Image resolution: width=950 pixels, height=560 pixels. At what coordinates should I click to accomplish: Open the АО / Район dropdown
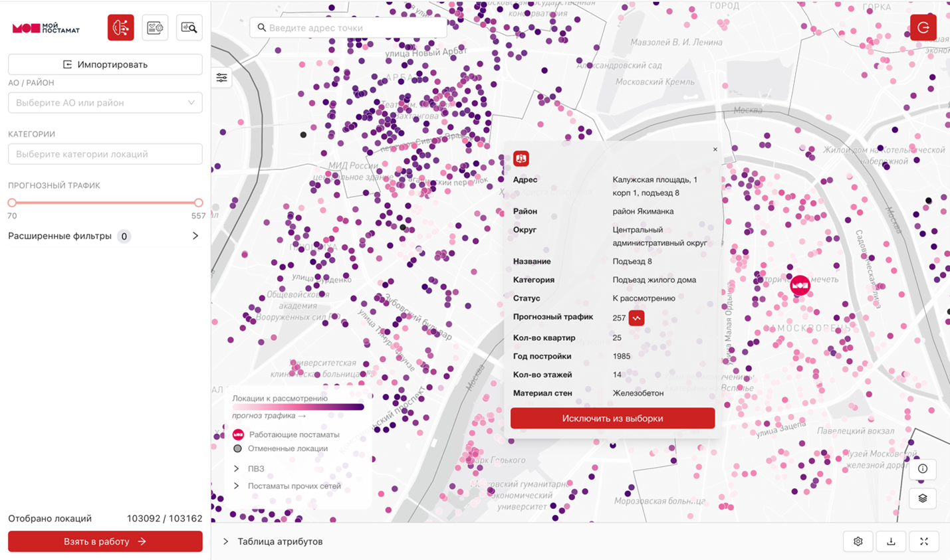[105, 103]
